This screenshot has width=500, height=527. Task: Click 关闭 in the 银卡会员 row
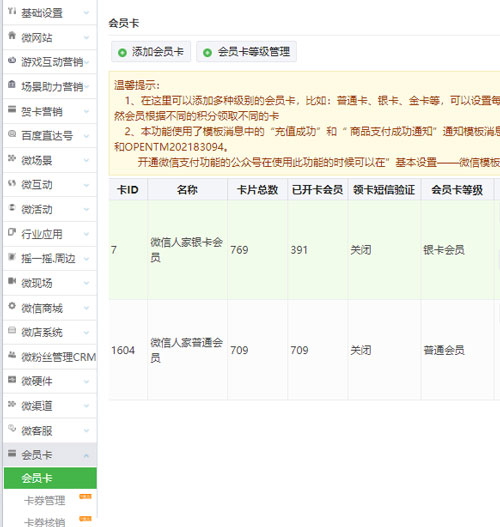pyautogui.click(x=361, y=250)
